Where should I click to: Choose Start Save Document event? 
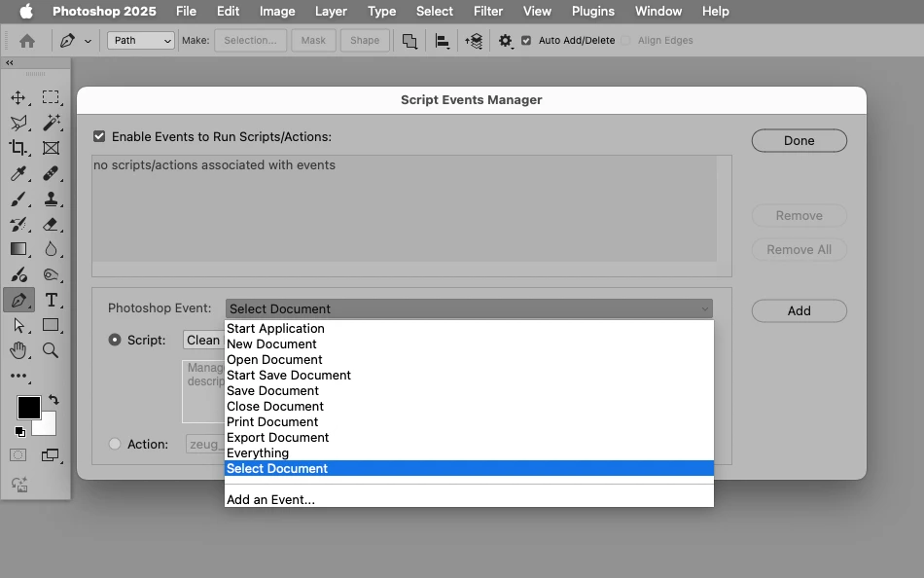pos(469,375)
